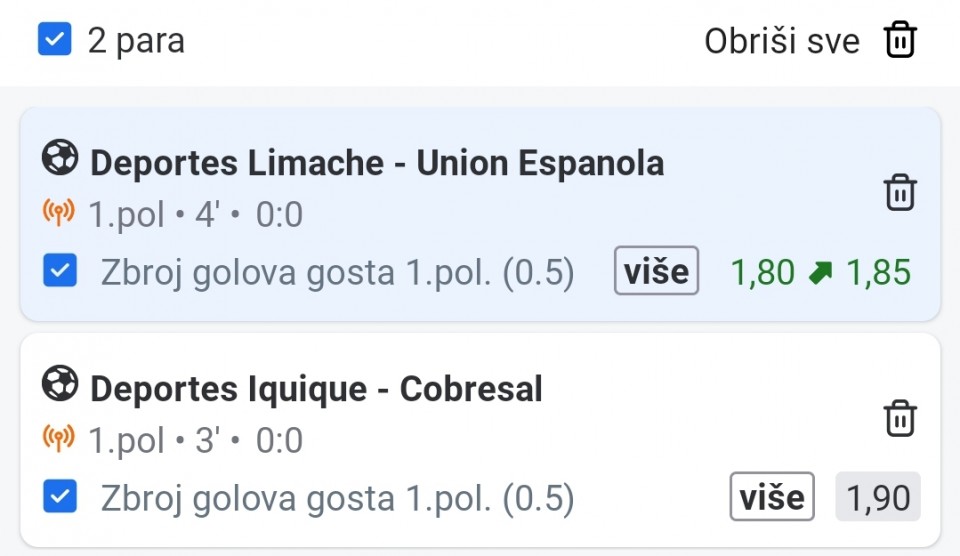The width and height of the screenshot is (960, 556).
Task: Tap the live broadcast icon for the Iquique match
Action: pyautogui.click(x=59, y=438)
